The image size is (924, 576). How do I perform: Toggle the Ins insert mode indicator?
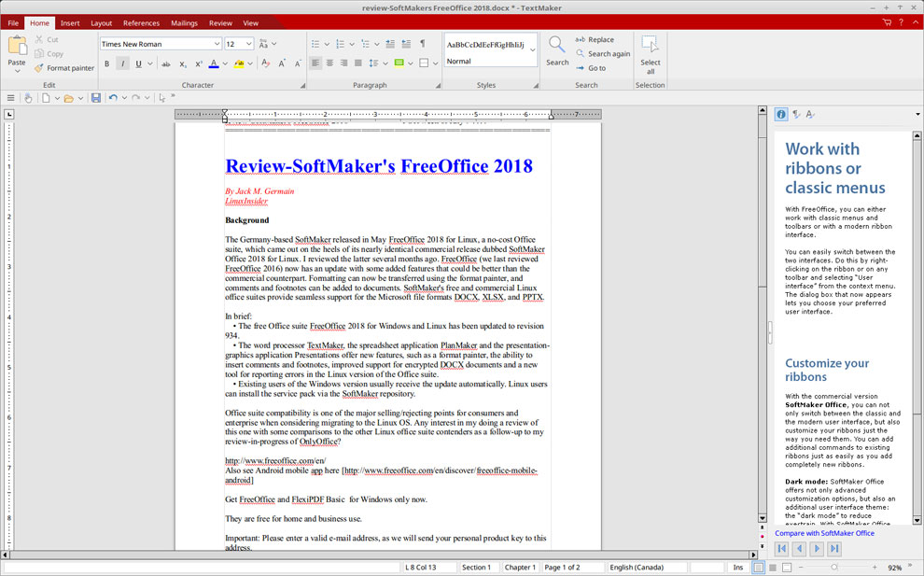point(738,568)
